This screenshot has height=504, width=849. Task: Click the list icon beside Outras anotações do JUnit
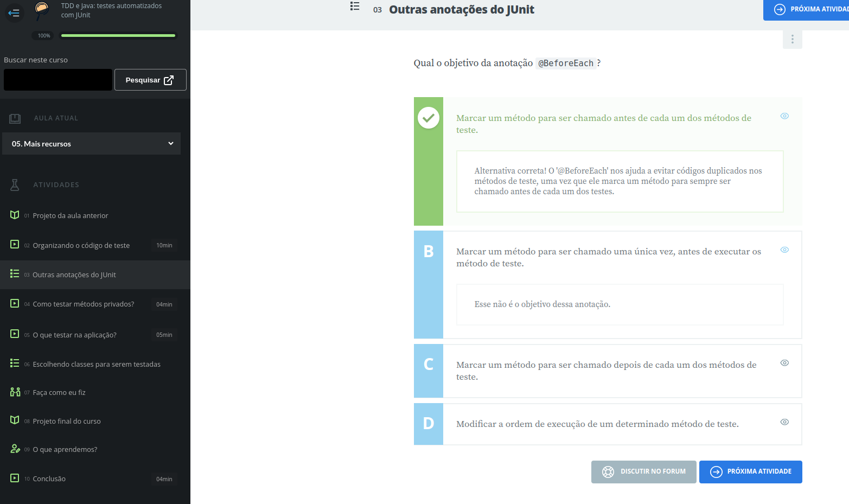(x=15, y=273)
